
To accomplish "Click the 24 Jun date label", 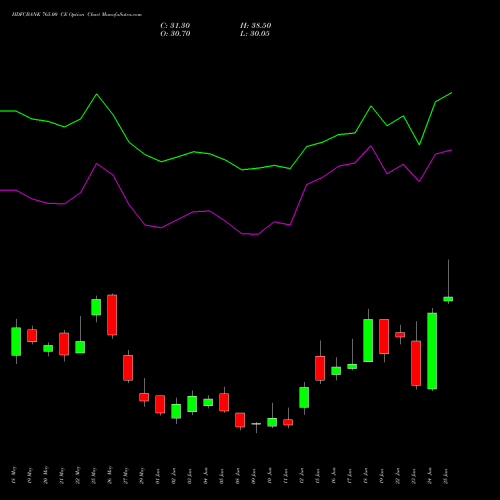I will click(x=430, y=476).
